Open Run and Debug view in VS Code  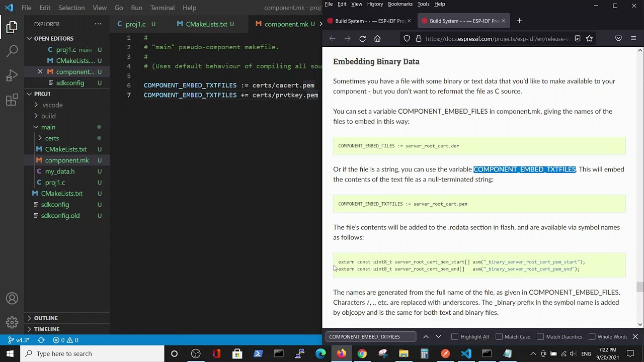(x=12, y=75)
